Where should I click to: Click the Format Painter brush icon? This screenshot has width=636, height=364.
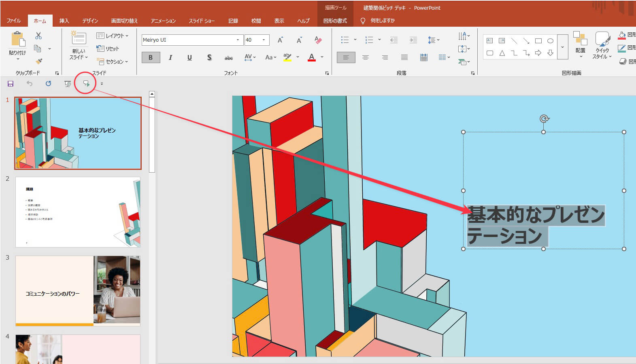(x=38, y=61)
